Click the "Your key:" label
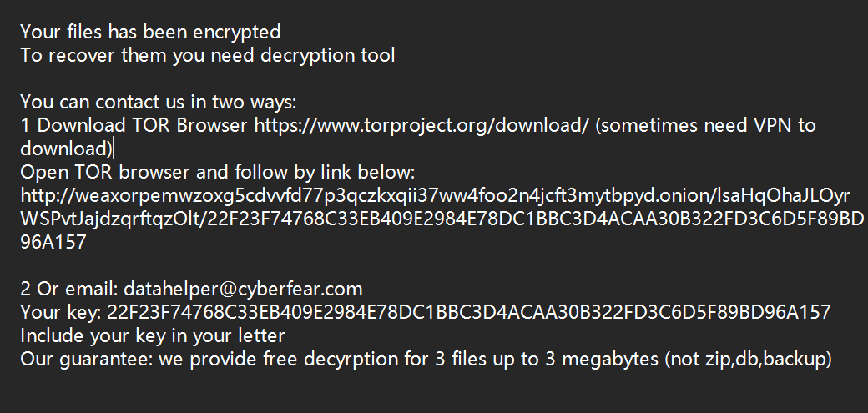 (61, 313)
